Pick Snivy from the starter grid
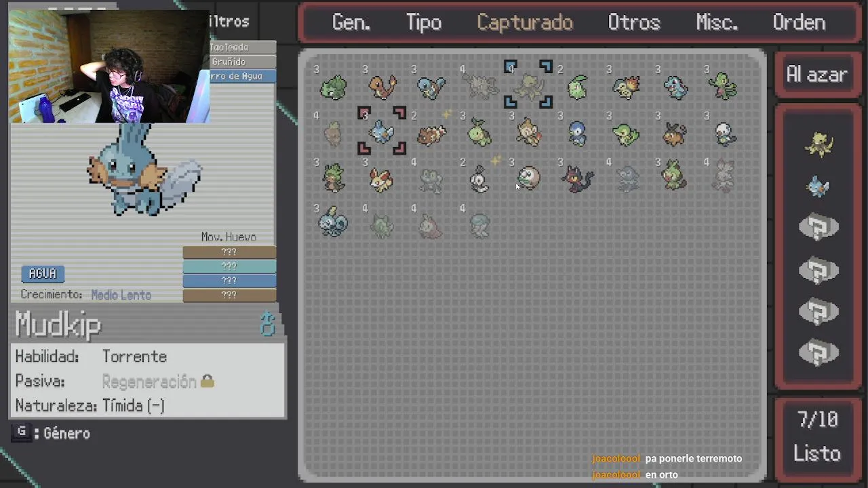This screenshot has height=488, width=868. click(x=626, y=134)
